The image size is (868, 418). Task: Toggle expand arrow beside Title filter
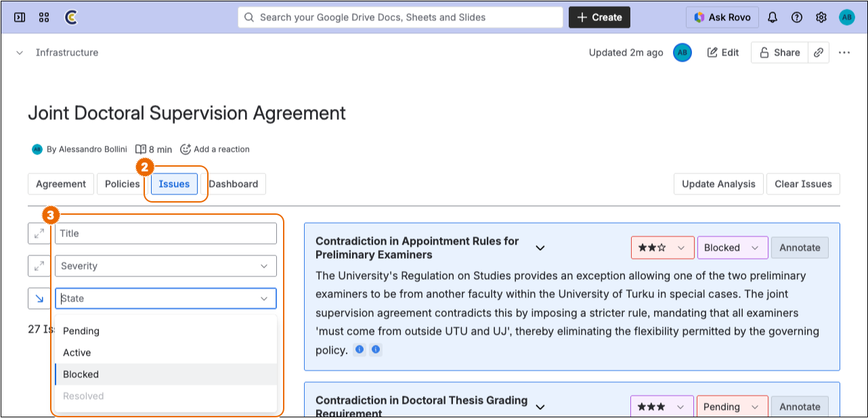38,234
